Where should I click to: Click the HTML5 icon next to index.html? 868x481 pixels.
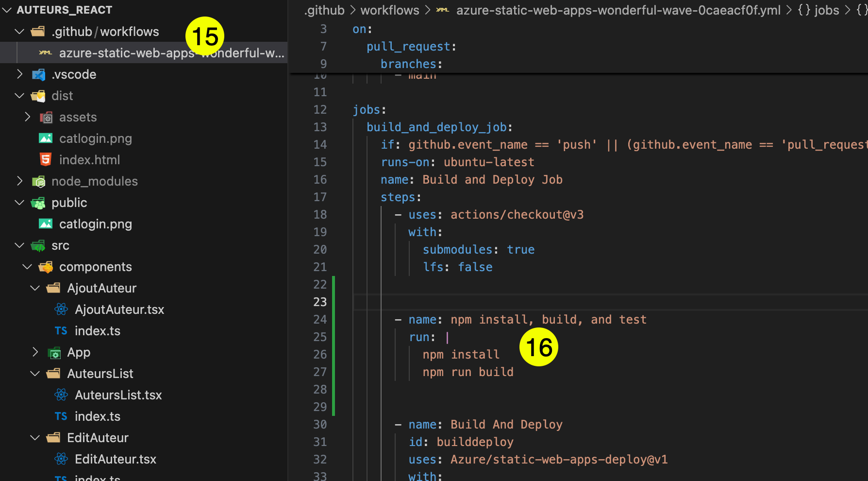45,159
